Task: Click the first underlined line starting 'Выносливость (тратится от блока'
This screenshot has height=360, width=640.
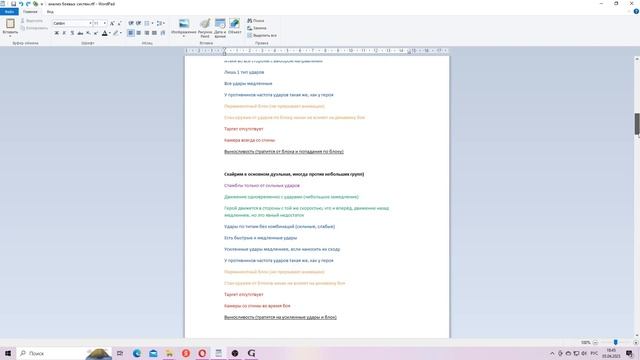Action: [x=284, y=152]
